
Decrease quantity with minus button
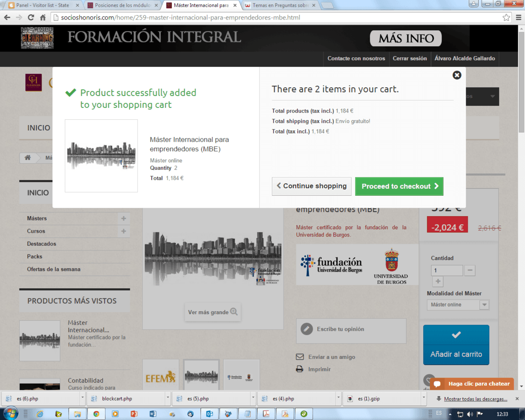(x=470, y=270)
